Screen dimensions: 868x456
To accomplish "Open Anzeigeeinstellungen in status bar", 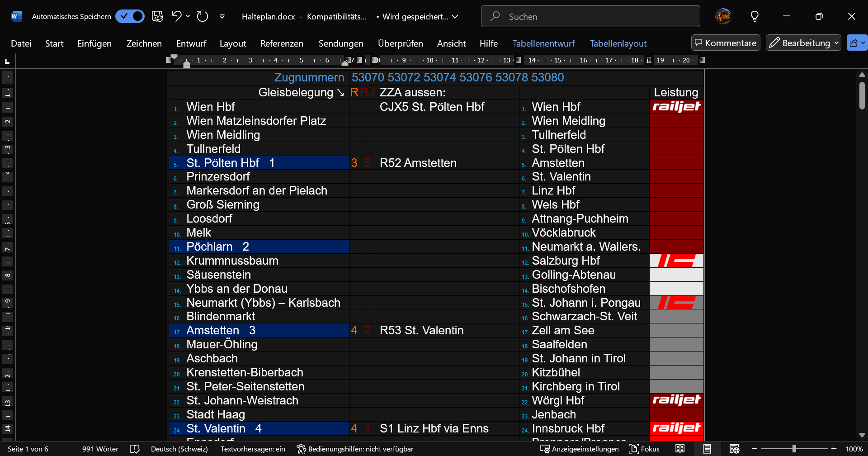I will pyautogui.click(x=580, y=449).
